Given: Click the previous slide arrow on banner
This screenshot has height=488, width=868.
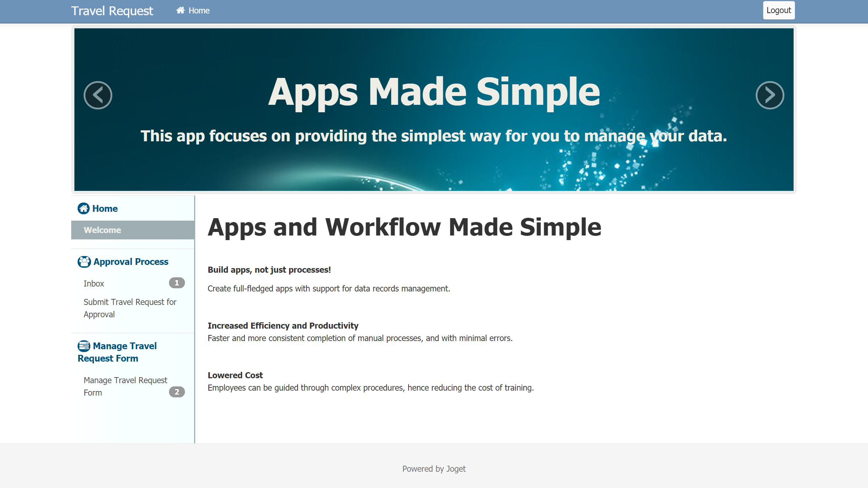Looking at the screenshot, I should [x=98, y=95].
